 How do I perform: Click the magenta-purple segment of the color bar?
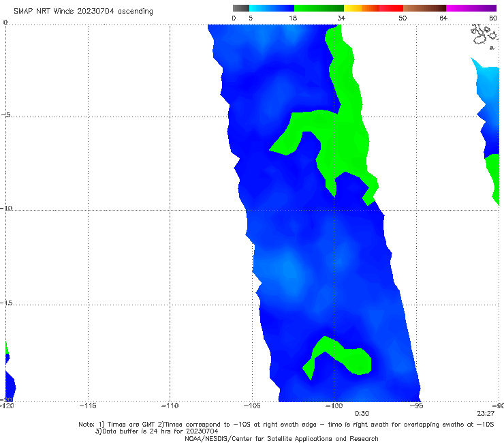click(x=471, y=8)
